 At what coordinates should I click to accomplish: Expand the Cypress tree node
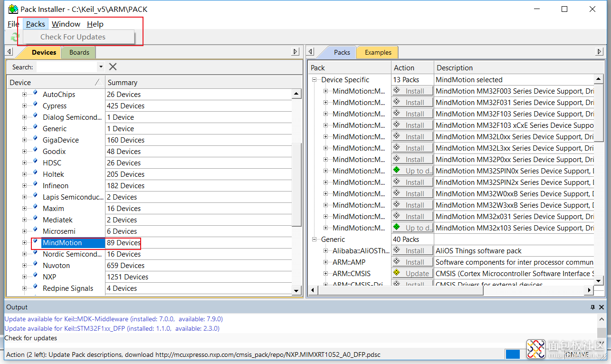[24, 106]
